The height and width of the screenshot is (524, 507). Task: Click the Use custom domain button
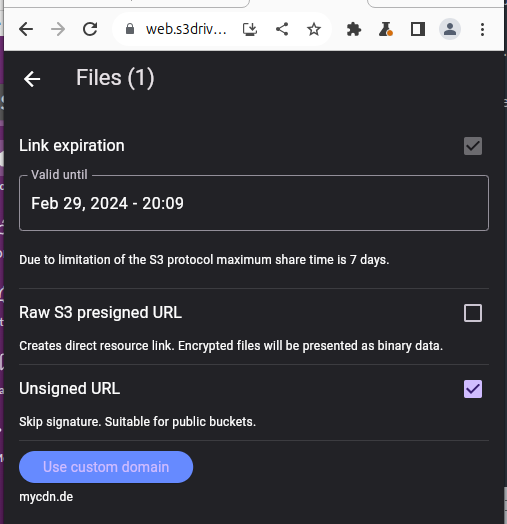pos(106,467)
